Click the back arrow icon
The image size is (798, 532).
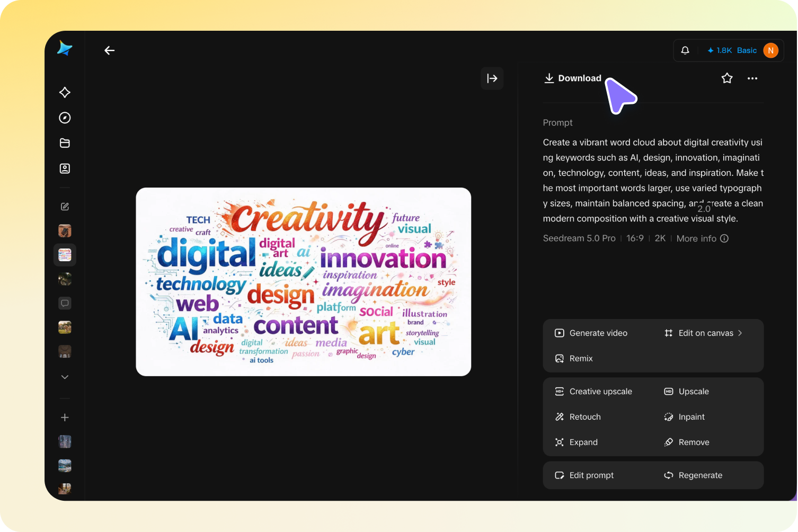110,50
